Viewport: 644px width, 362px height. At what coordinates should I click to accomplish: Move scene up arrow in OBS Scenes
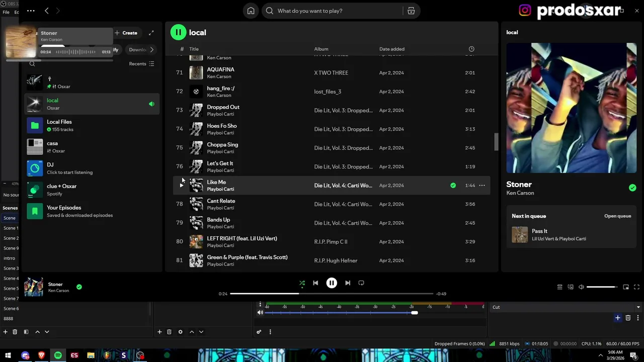tap(37, 332)
